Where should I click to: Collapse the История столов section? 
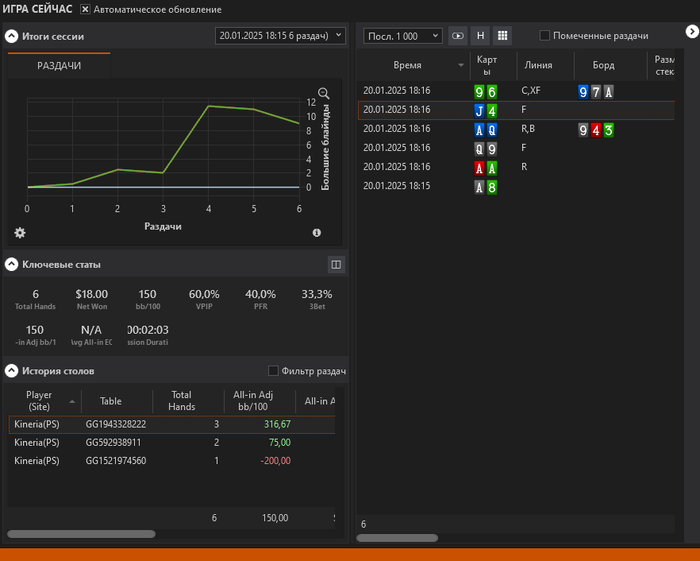pyautogui.click(x=12, y=371)
